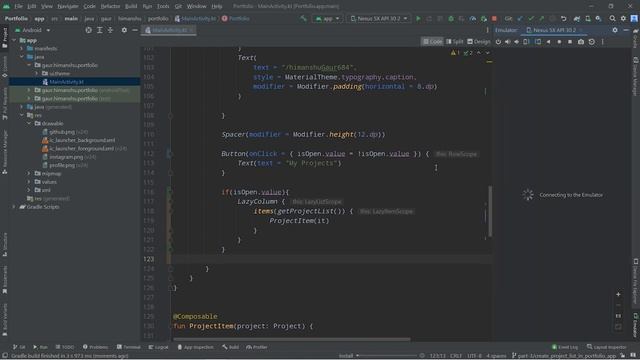Click the emulator home circle button
This screenshot has height=360, width=640.
coord(559,42)
